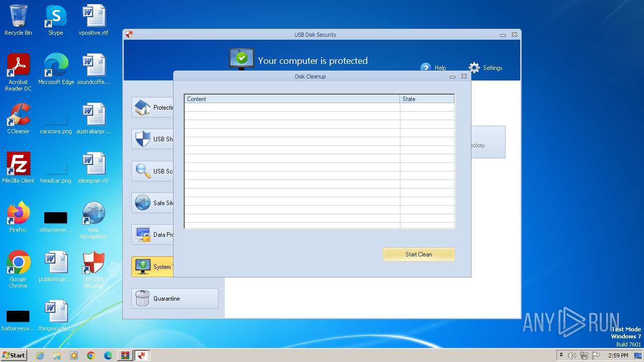
Task: Open the Protection tab in sidebar
Action: click(x=152, y=108)
